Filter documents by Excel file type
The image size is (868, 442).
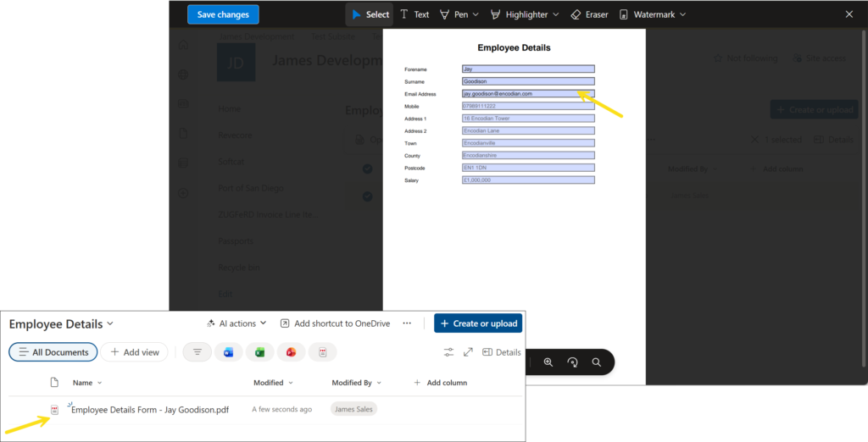pyautogui.click(x=260, y=352)
